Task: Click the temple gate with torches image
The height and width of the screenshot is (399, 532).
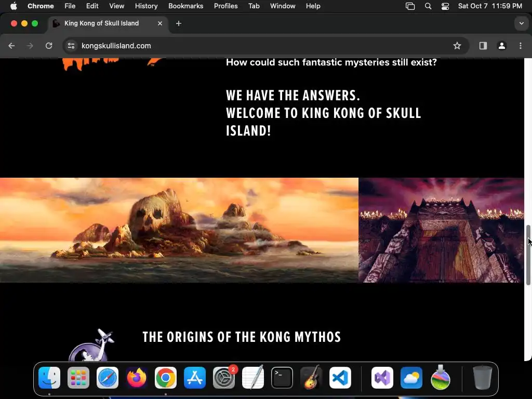Action: point(442,230)
